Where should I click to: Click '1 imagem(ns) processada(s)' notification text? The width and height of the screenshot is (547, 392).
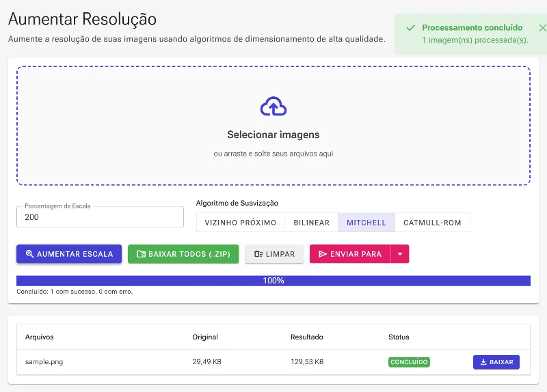[475, 40]
